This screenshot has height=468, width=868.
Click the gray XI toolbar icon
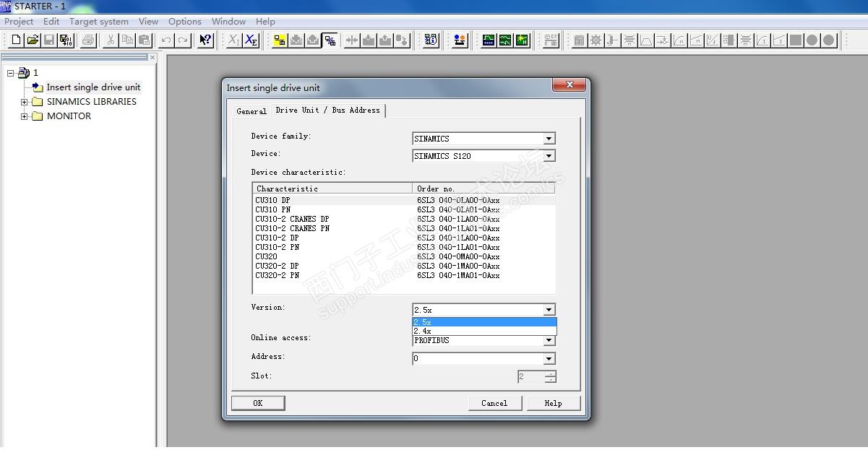click(234, 40)
